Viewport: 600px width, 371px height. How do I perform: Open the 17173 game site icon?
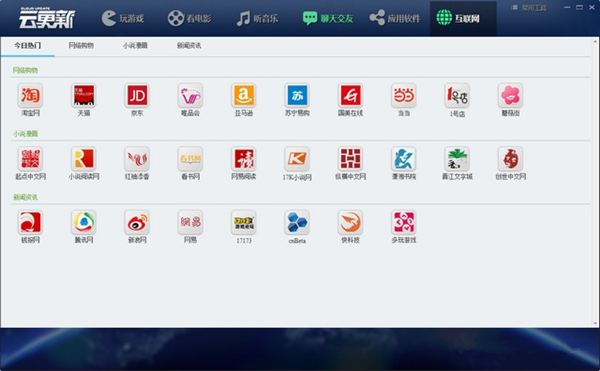tap(244, 222)
